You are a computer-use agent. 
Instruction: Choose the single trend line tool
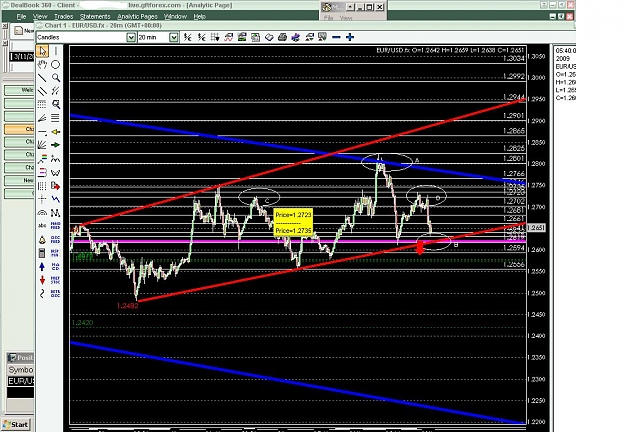pos(42,77)
